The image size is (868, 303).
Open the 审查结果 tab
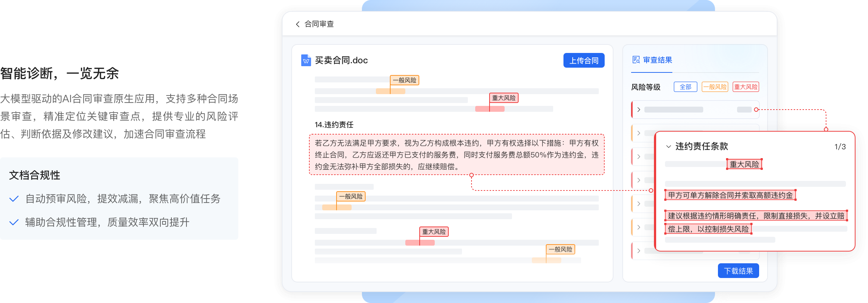(x=652, y=60)
